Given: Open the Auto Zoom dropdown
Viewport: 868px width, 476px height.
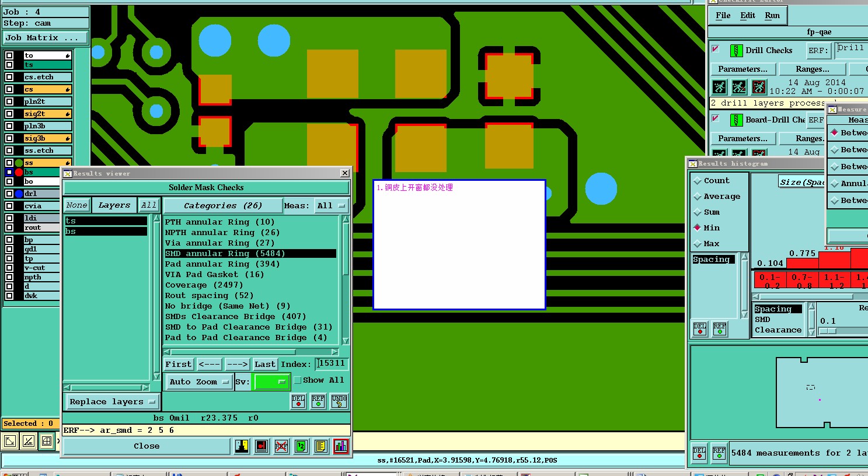Looking at the screenshot, I should (198, 382).
